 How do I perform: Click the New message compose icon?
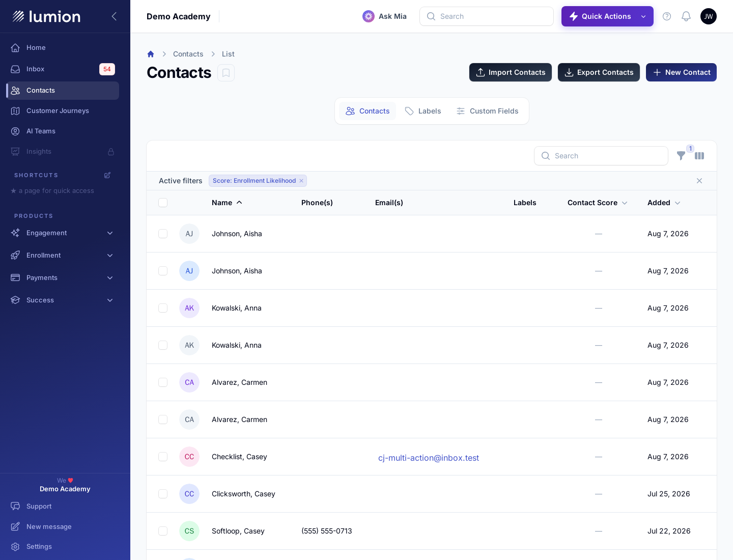(x=15, y=526)
